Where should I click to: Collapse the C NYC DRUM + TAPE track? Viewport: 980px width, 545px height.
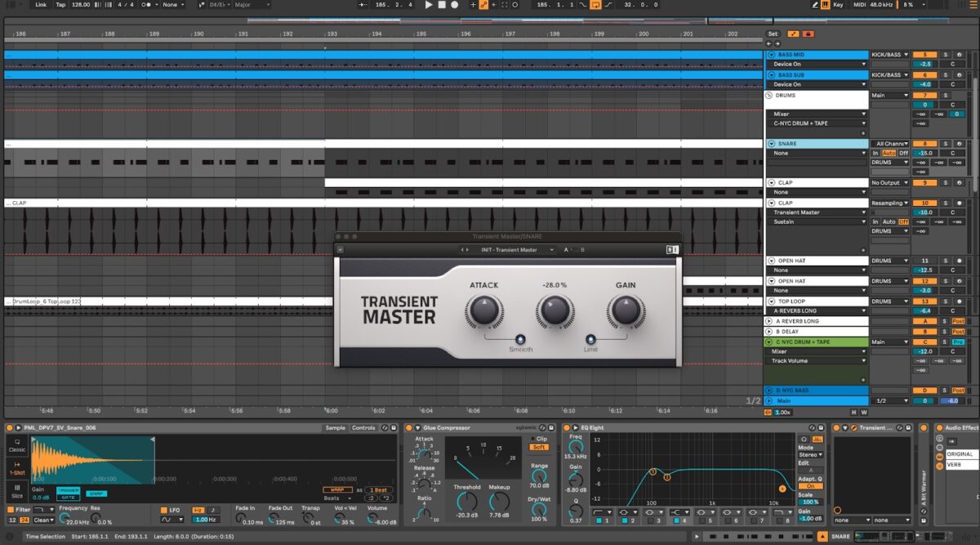tap(768, 342)
